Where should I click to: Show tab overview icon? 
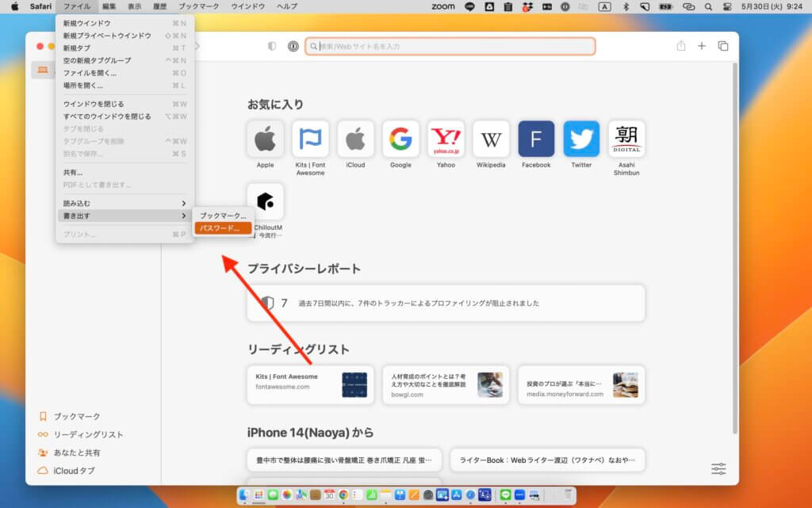(x=723, y=46)
